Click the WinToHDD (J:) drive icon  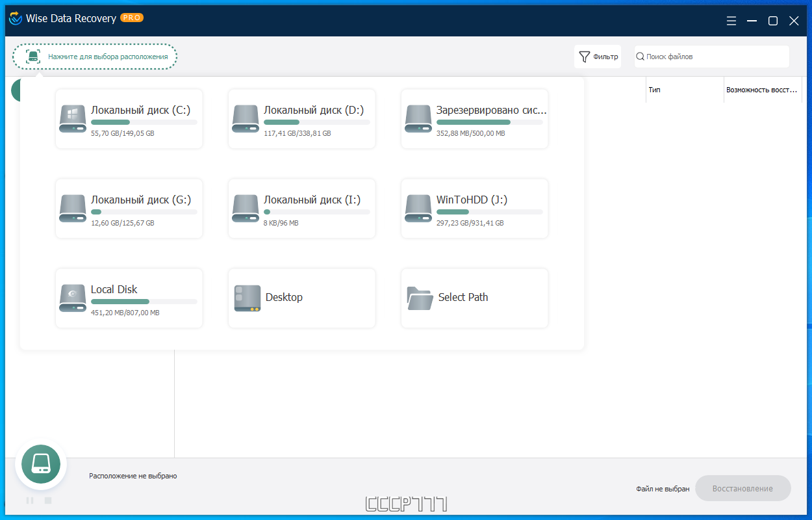pos(418,209)
